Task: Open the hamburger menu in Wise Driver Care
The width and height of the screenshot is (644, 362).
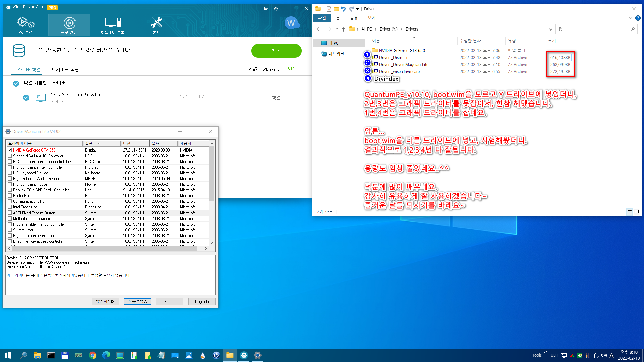Action: tap(286, 9)
